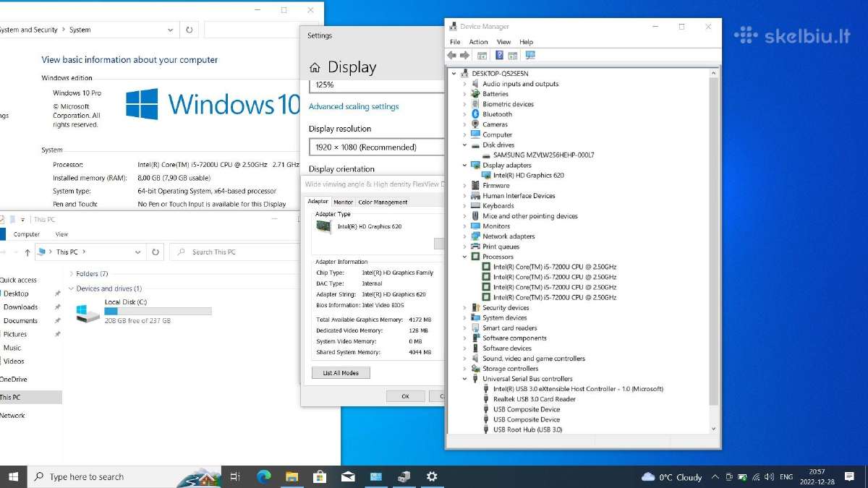Click Forward arrow in Device Manager toolbar
This screenshot has height=488, width=868.
[x=465, y=56]
